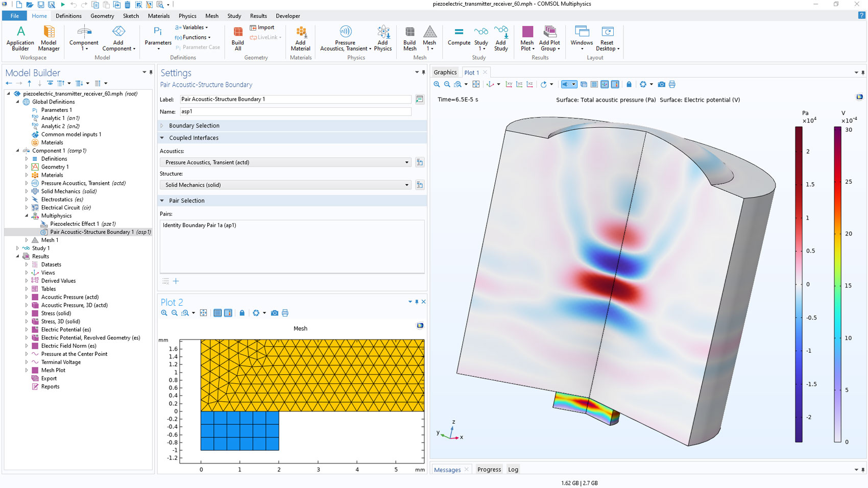This screenshot has width=868, height=488.
Task: Click the Compute button in Study group
Action: coord(459,37)
